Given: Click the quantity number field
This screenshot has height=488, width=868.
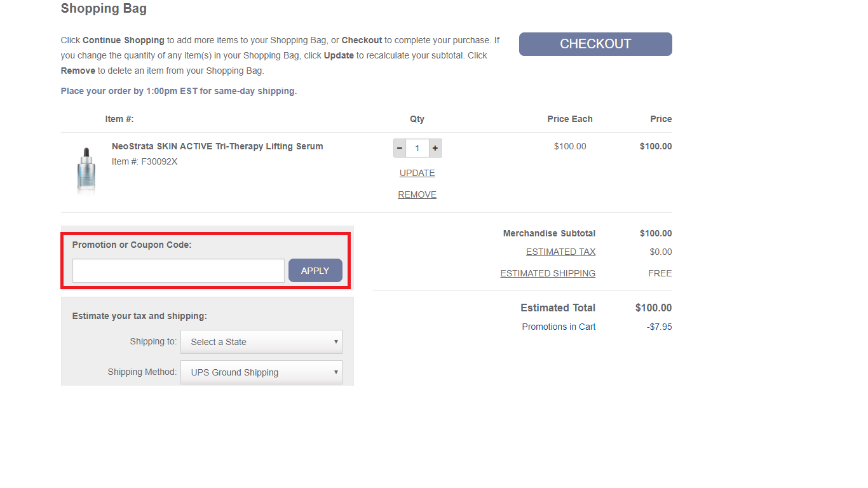Looking at the screenshot, I should (417, 148).
